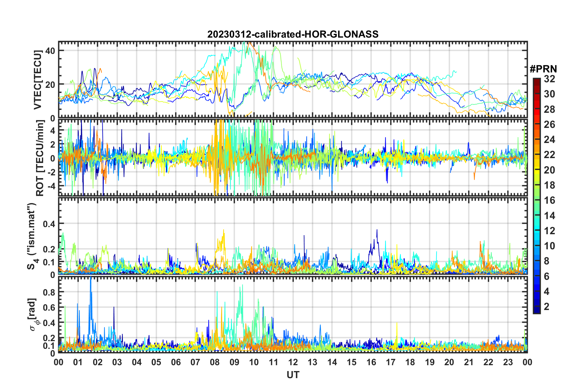Viewport: 586px width, 392px height.
Task: Select hour label "08" on the UT axis
Action: (215, 362)
